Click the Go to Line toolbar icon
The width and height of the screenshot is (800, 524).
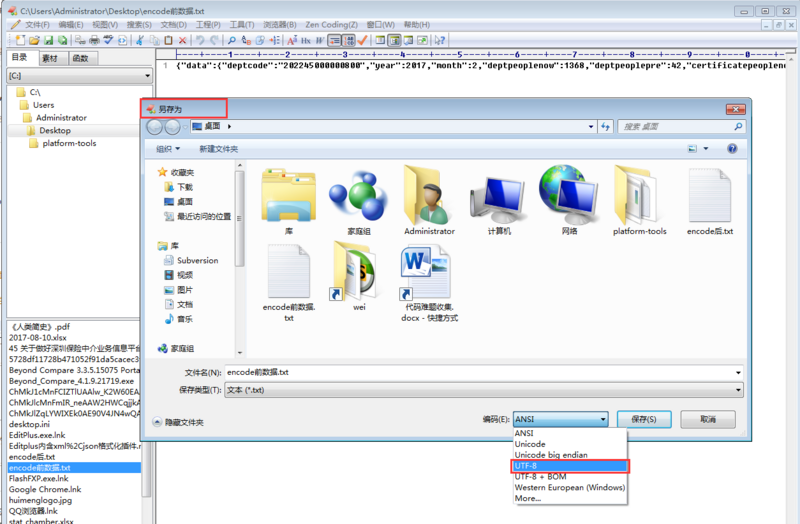point(274,40)
